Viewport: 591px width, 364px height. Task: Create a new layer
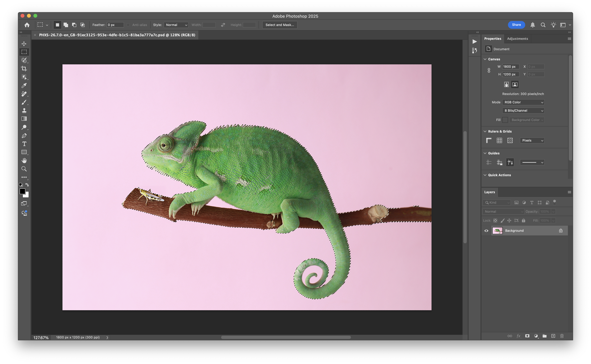coord(553,336)
